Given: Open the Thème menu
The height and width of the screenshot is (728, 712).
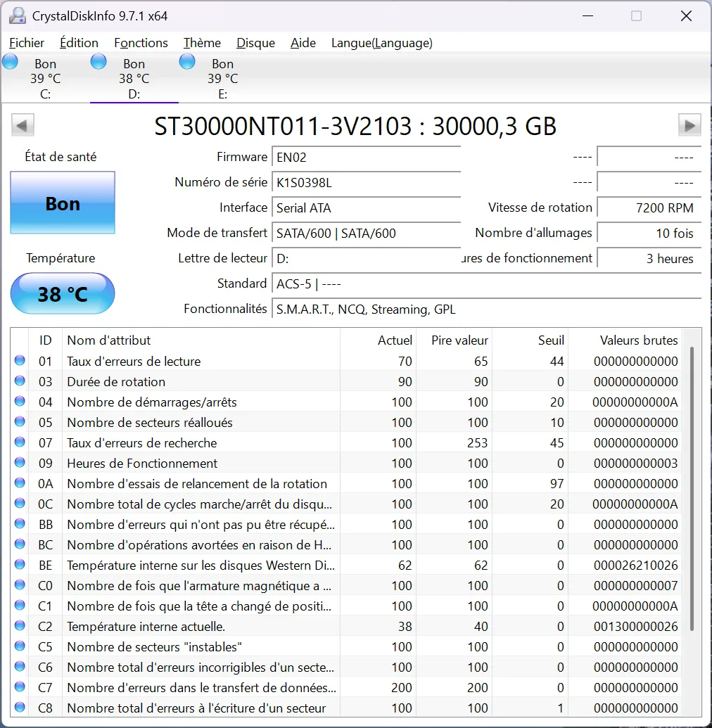Looking at the screenshot, I should (202, 43).
